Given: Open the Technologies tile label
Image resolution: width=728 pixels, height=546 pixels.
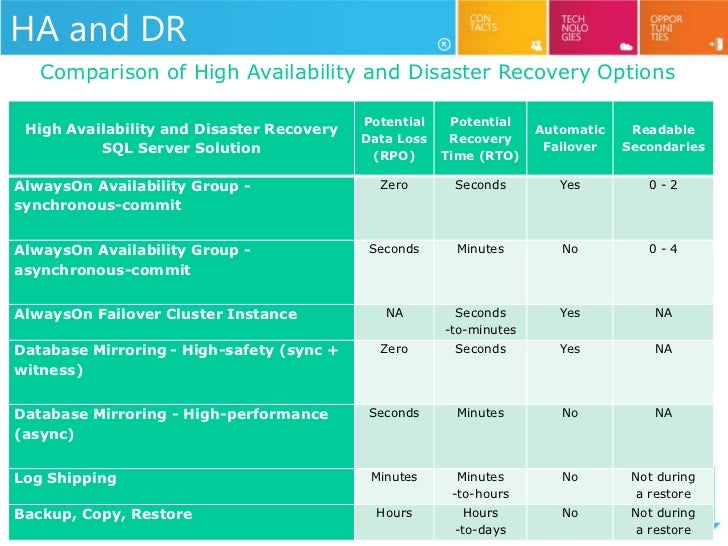Looking at the screenshot, I should point(574,28).
